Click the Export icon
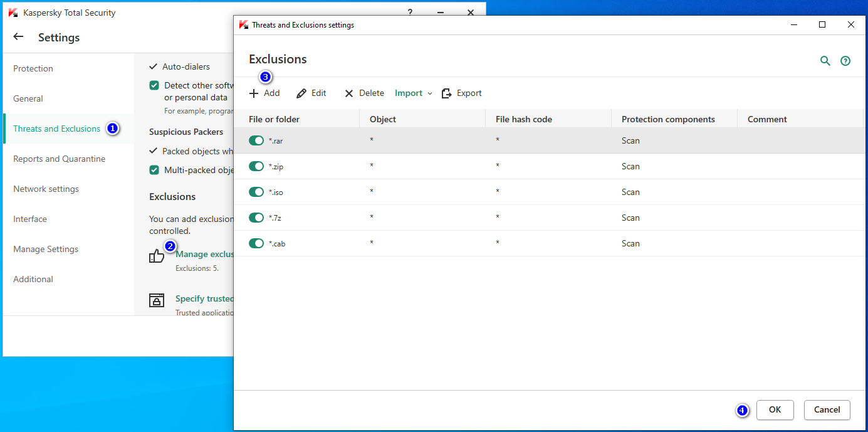The height and width of the screenshot is (432, 868). click(446, 93)
